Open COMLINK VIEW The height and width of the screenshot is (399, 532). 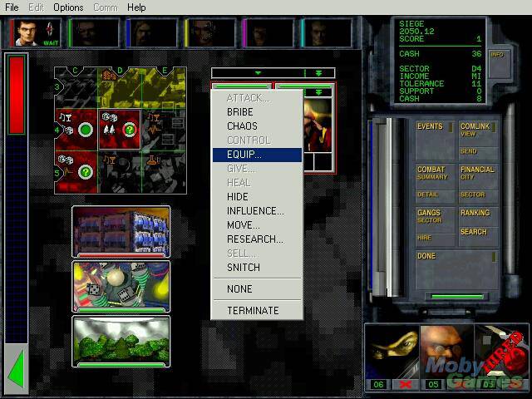point(478,134)
